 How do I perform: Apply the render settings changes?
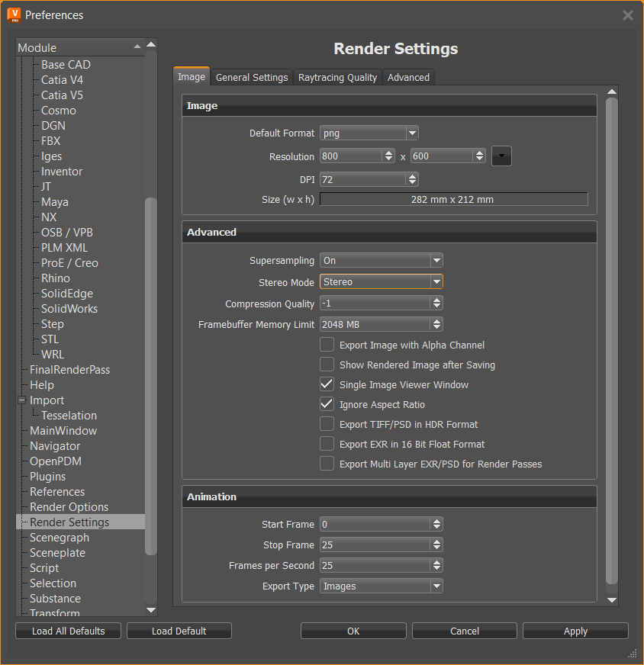(x=575, y=631)
